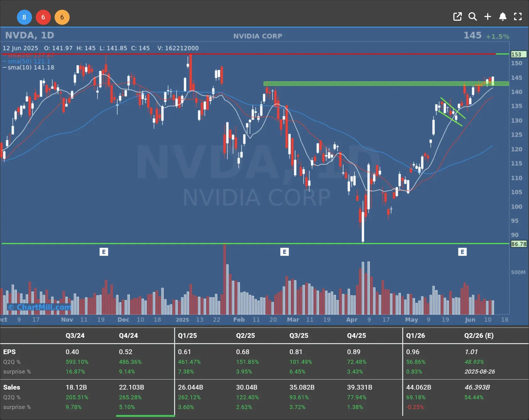
Task: Click the May earnings E marker
Action: coord(462,252)
